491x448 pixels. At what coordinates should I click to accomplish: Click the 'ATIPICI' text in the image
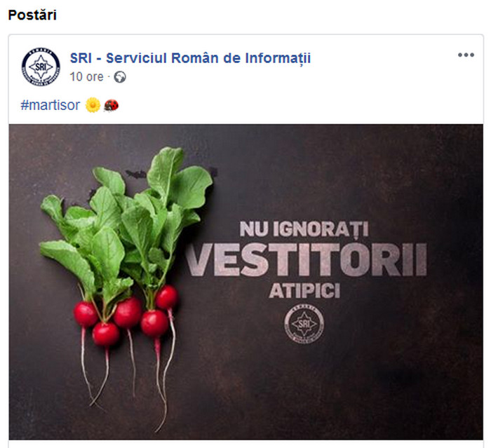click(304, 292)
